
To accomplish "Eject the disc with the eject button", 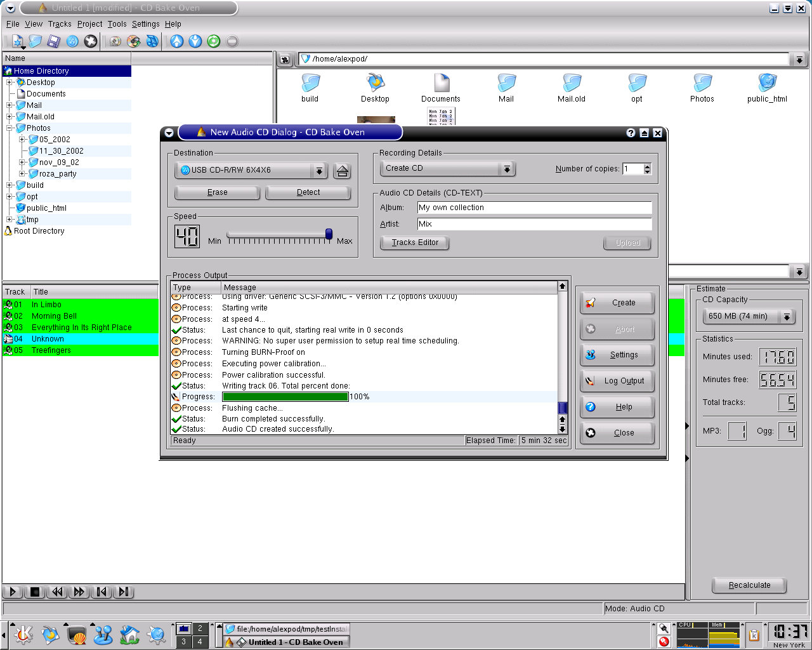I will (x=342, y=171).
